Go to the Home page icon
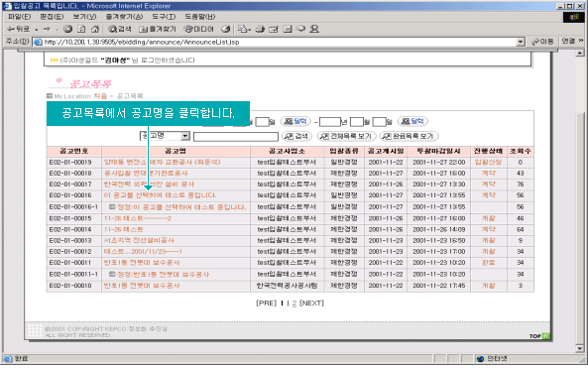The width and height of the screenshot is (588, 369). tap(95, 29)
